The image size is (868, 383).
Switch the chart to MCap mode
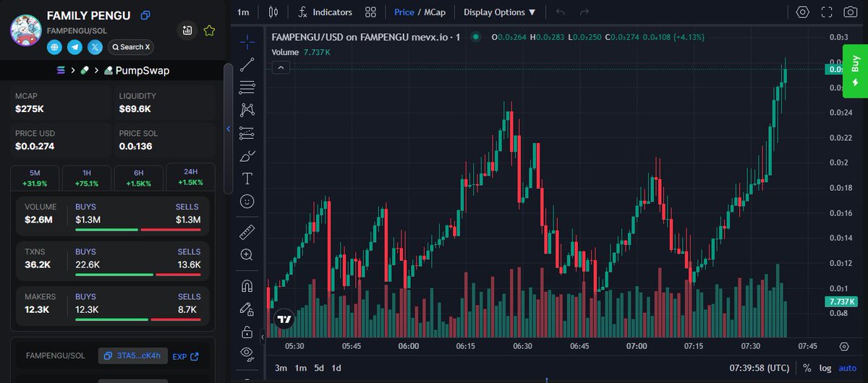point(434,12)
